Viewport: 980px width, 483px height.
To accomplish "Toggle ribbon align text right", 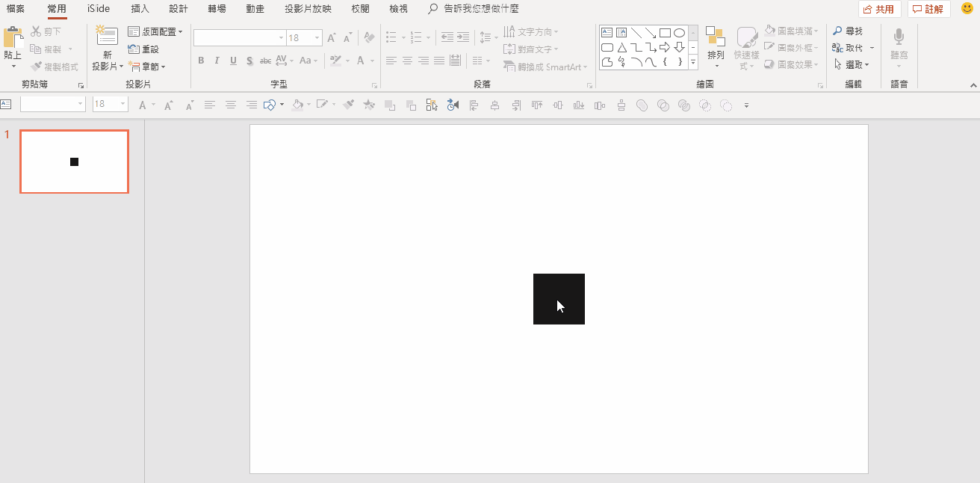I will coord(423,61).
